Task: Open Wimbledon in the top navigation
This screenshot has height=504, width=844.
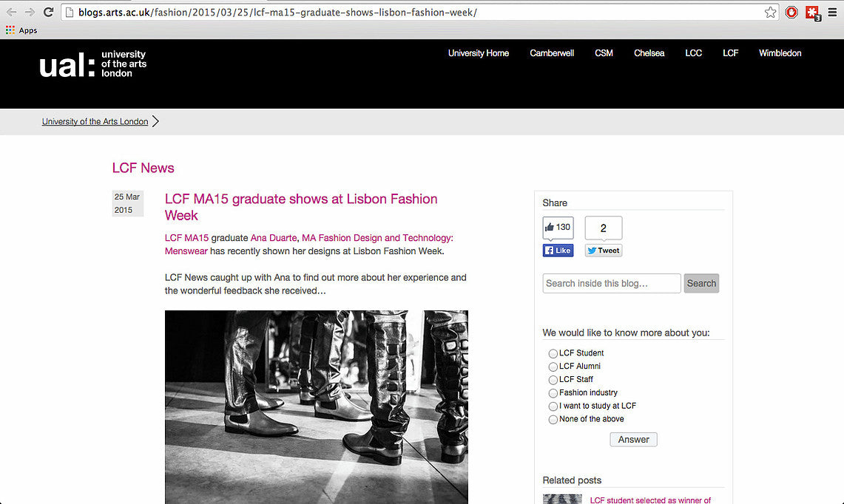Action: tap(780, 53)
